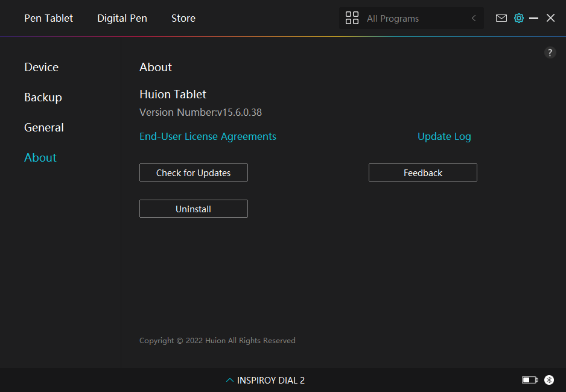The height and width of the screenshot is (392, 566).
Task: Close the Huion Tablet window
Action: [550, 18]
